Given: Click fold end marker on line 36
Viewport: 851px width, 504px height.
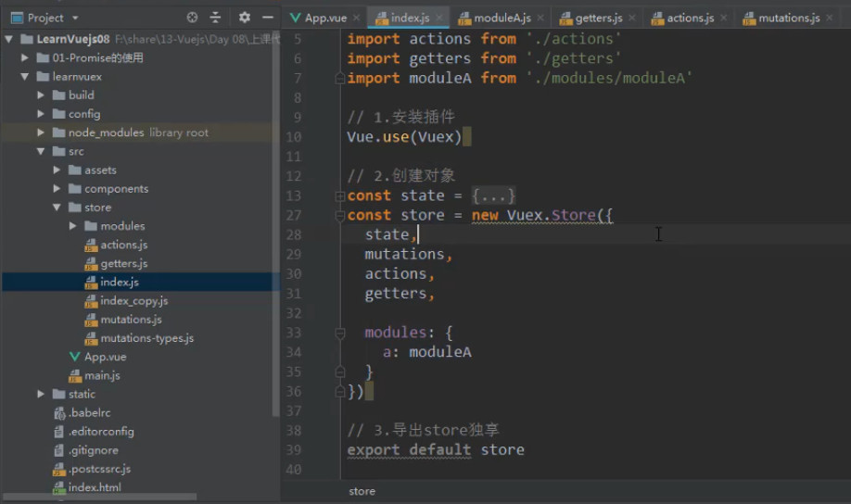Looking at the screenshot, I should coord(340,392).
